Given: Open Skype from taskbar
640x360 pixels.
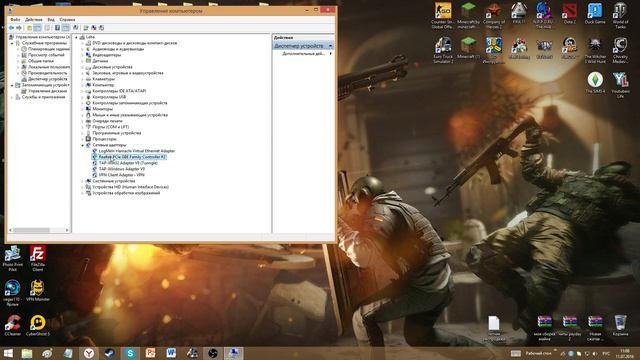Looking at the screenshot, I should (x=130, y=353).
